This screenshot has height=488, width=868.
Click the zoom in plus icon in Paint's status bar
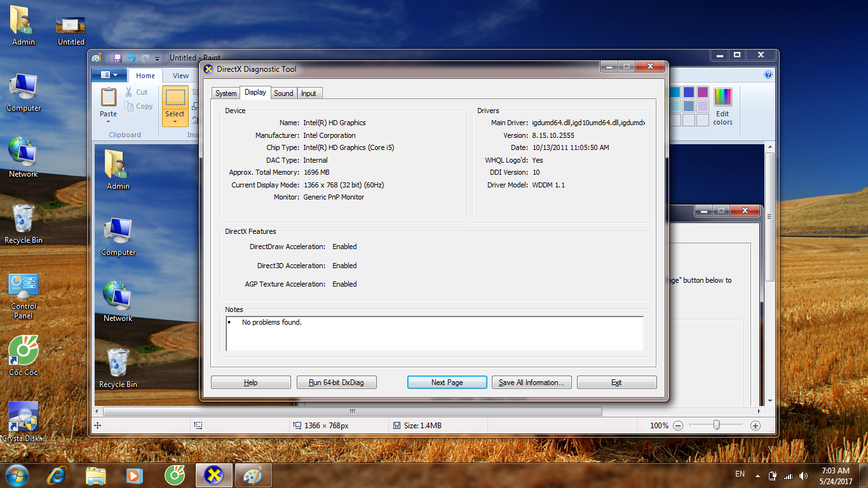756,426
